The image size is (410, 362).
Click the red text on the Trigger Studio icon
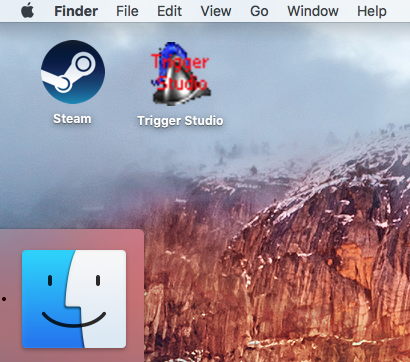[x=180, y=71]
